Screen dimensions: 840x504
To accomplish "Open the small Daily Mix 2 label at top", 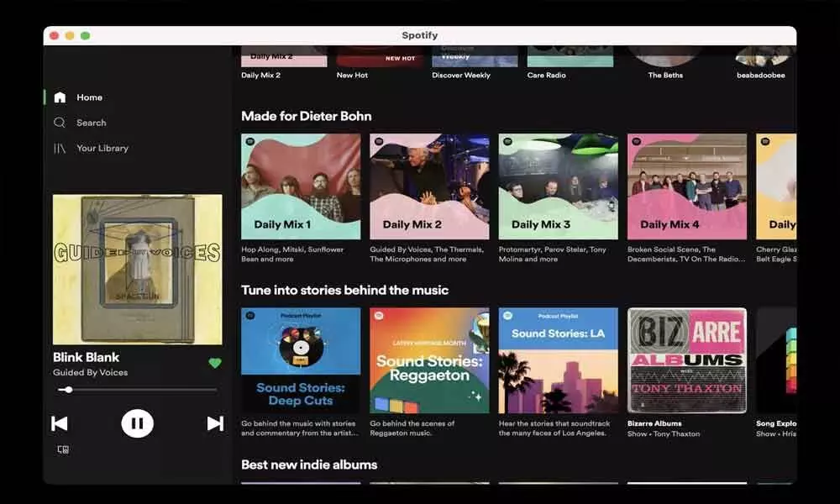I will 260,75.
